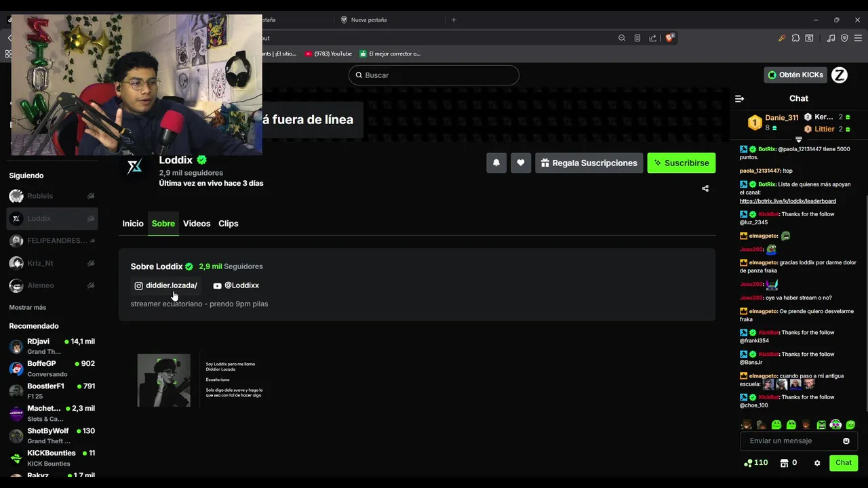Open the reader mode page icon
The height and width of the screenshot is (488, 868).
[x=637, y=38]
